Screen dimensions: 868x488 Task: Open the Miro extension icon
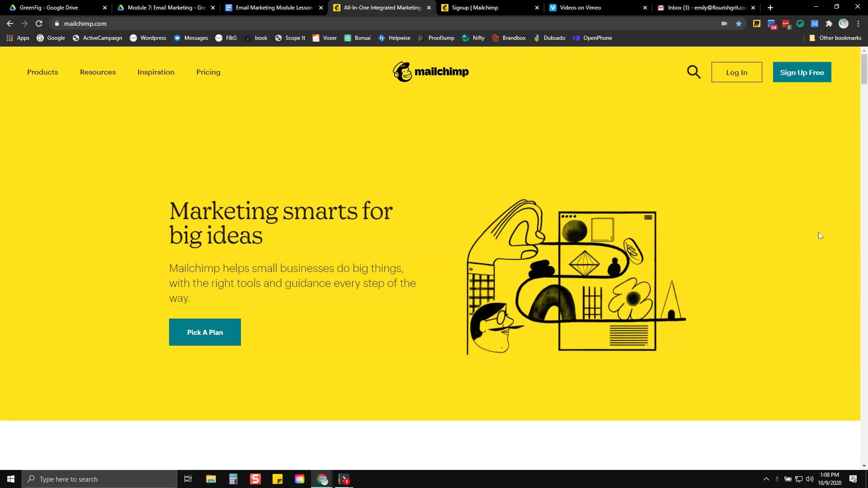point(756,23)
